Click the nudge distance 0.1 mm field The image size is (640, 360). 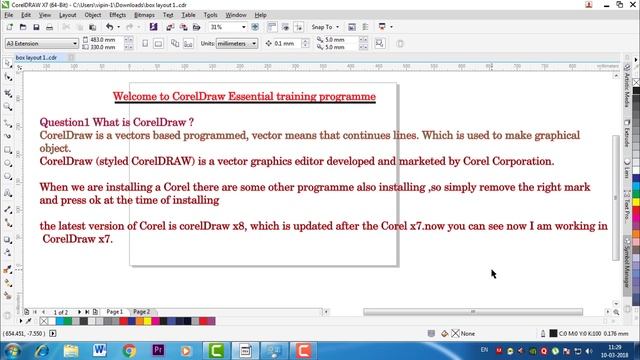[287, 43]
